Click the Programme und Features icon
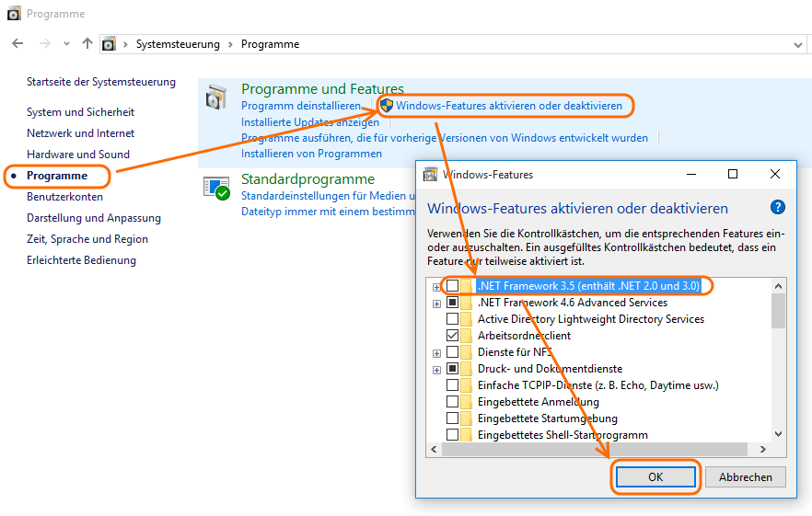Screen dimensions: 812x516 pyautogui.click(x=216, y=97)
